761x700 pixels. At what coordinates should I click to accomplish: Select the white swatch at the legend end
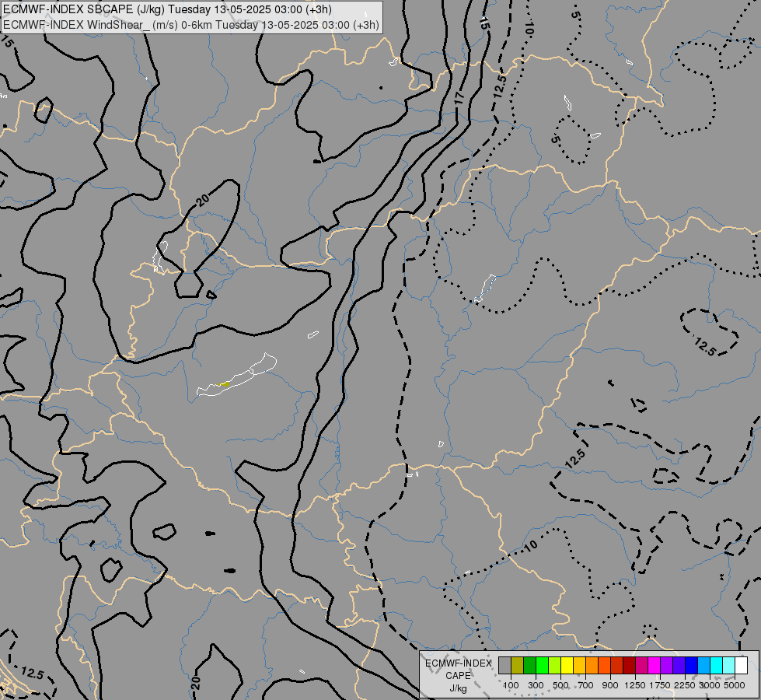741,666
